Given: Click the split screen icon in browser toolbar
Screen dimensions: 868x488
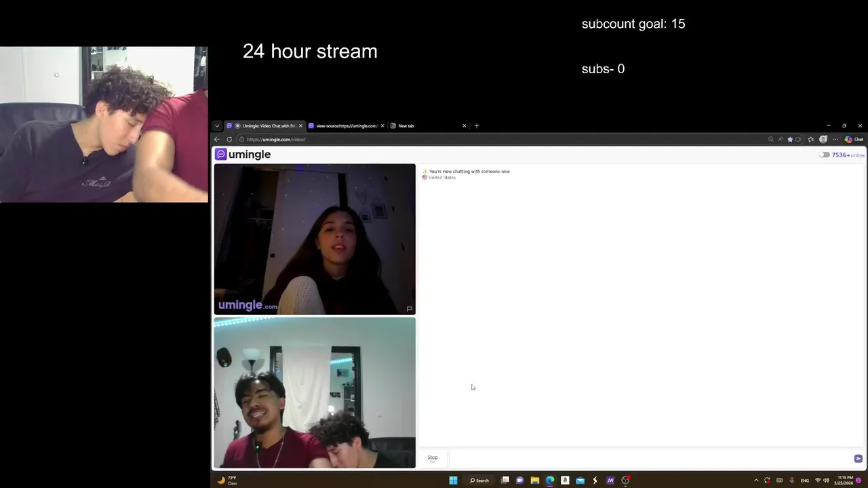Looking at the screenshot, I should pyautogui.click(x=798, y=139).
